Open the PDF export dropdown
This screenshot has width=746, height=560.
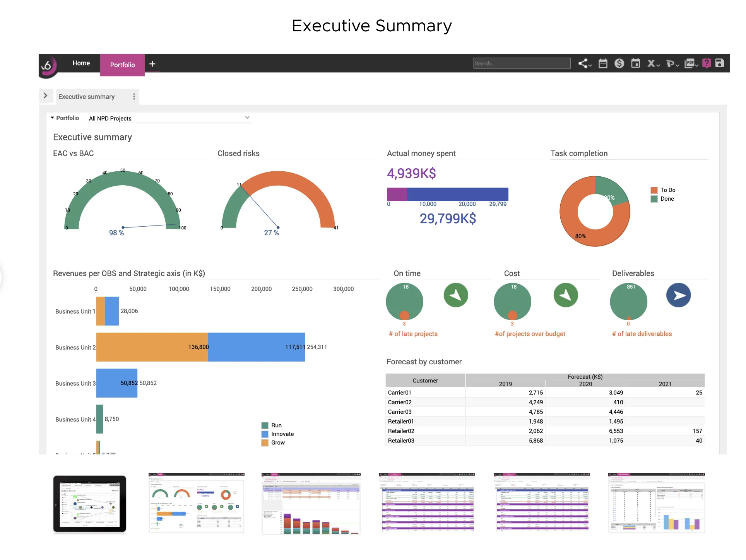pyautogui.click(x=691, y=63)
